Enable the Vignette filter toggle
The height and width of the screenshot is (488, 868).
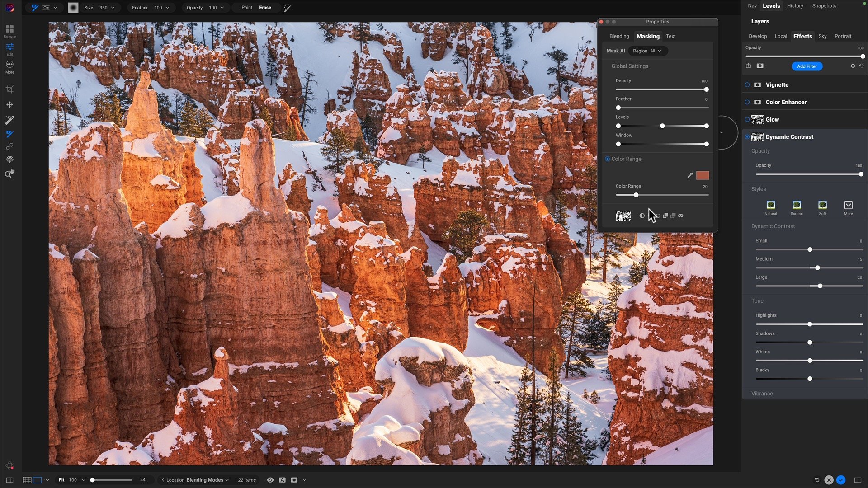point(747,84)
